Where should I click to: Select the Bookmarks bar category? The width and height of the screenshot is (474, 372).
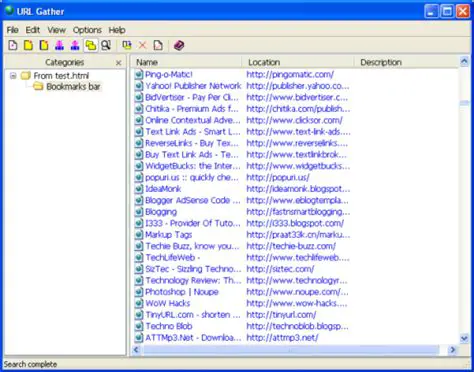point(73,87)
